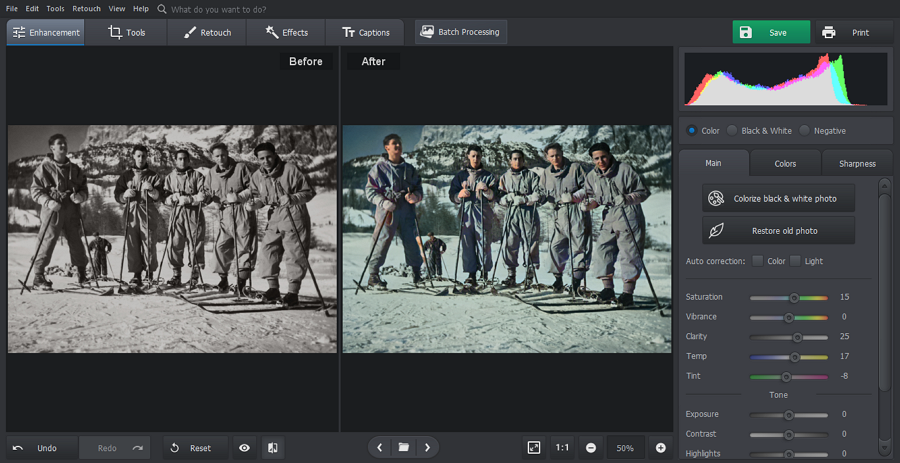Enable Color auto correction checkbox
Image resolution: width=900 pixels, height=463 pixels.
tap(757, 261)
